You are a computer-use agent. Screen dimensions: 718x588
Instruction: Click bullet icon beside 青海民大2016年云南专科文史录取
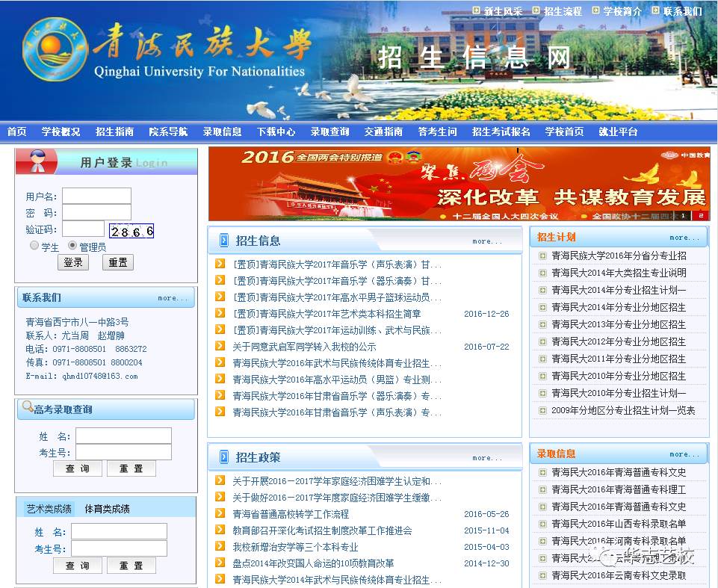click(x=542, y=575)
